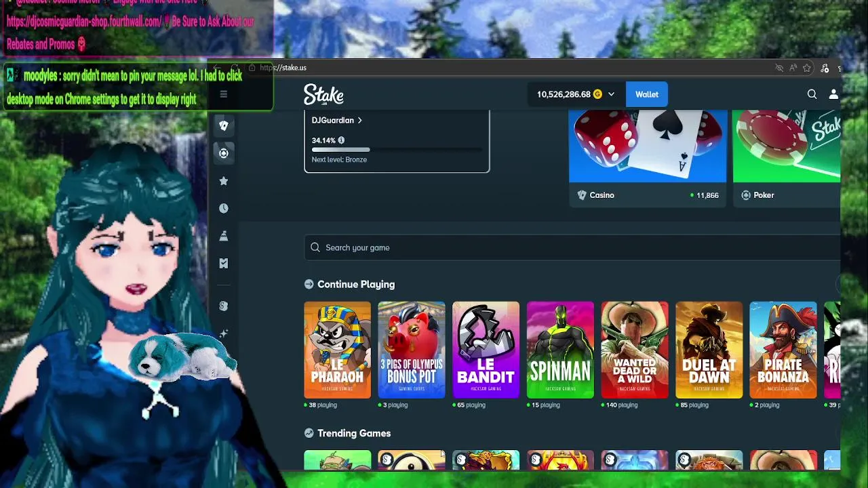Expand the balance currency dropdown

(611, 94)
